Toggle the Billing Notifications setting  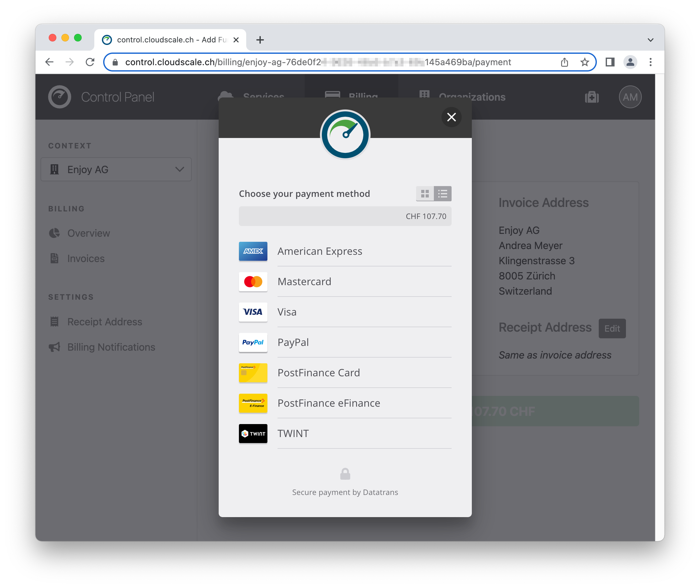coord(112,347)
